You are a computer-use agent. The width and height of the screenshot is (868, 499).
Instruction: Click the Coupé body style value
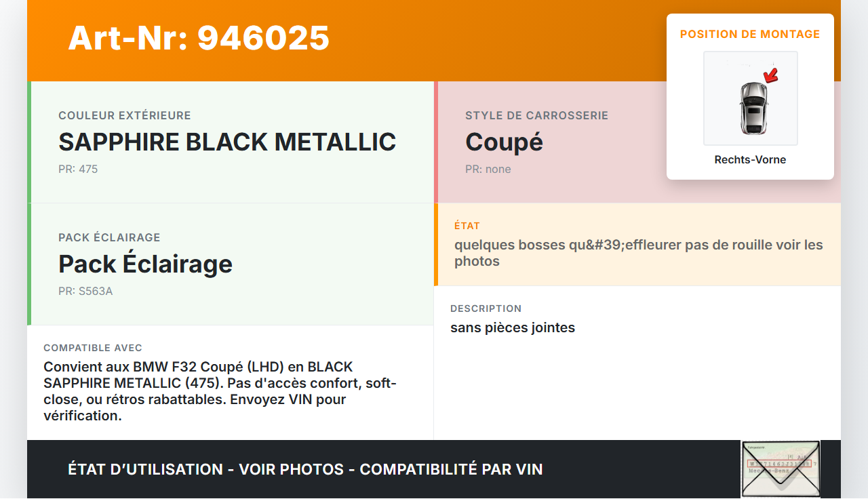tap(504, 142)
